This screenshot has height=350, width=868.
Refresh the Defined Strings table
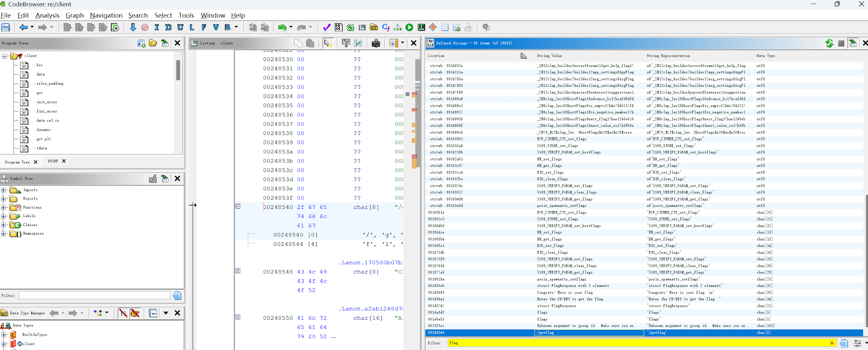[x=829, y=43]
